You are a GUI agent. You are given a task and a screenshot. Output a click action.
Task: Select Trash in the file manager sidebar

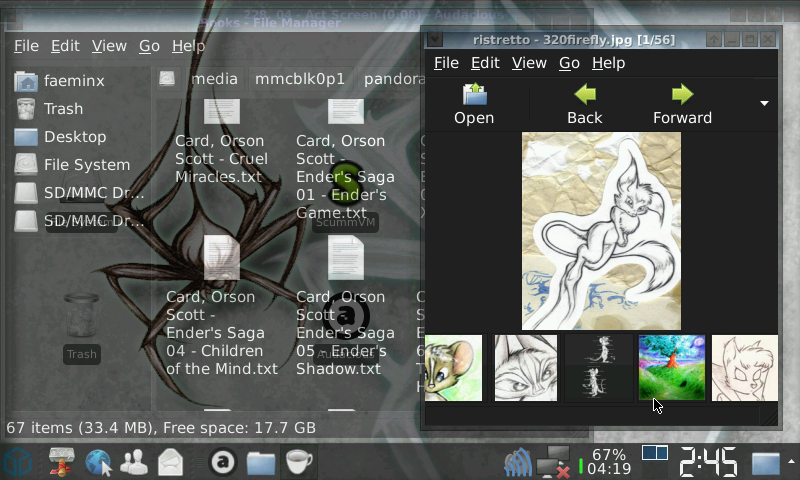63,108
